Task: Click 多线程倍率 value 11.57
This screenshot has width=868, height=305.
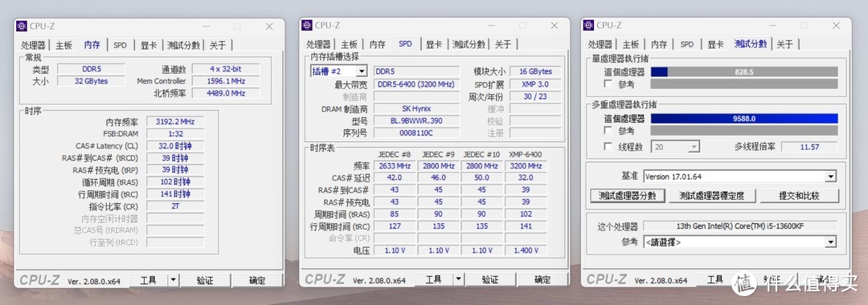Action: tap(809, 147)
